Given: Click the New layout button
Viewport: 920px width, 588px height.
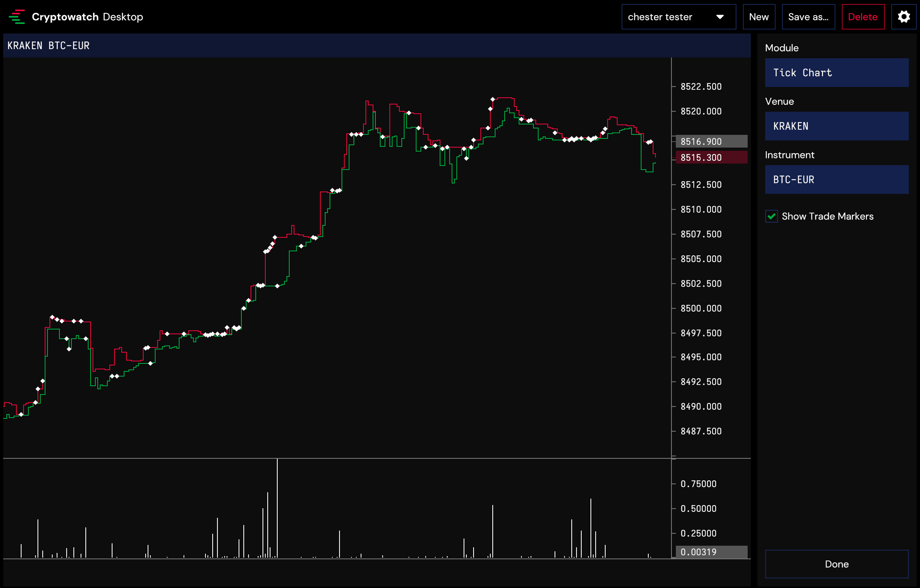Looking at the screenshot, I should [x=759, y=17].
